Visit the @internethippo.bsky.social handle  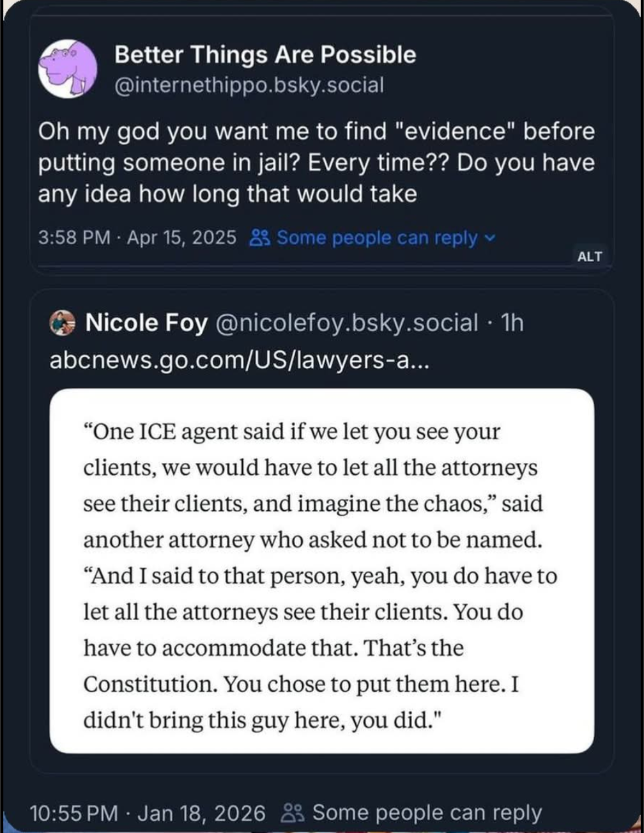tap(249, 84)
